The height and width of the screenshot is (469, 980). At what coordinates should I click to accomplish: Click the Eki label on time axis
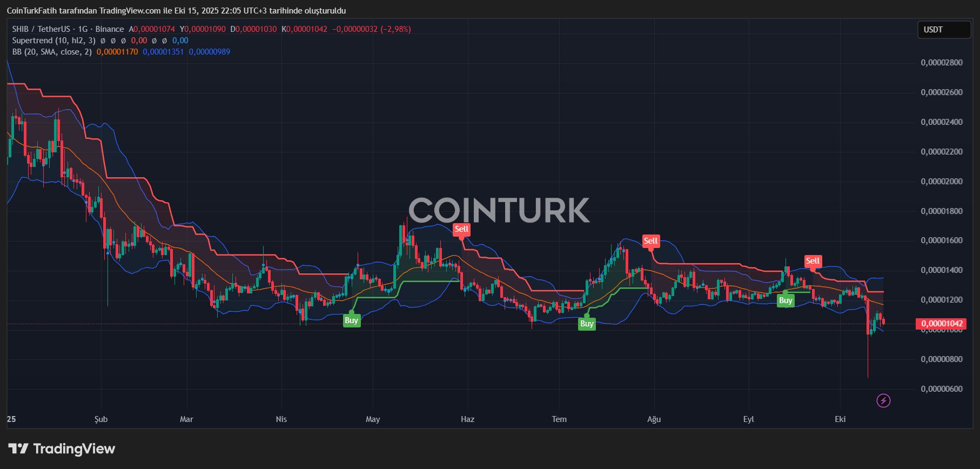(840, 419)
